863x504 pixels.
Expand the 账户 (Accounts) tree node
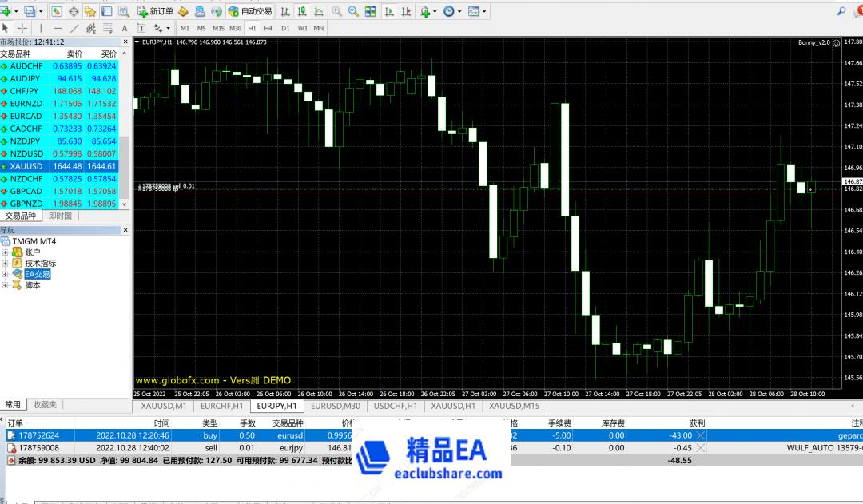[x=6, y=252]
